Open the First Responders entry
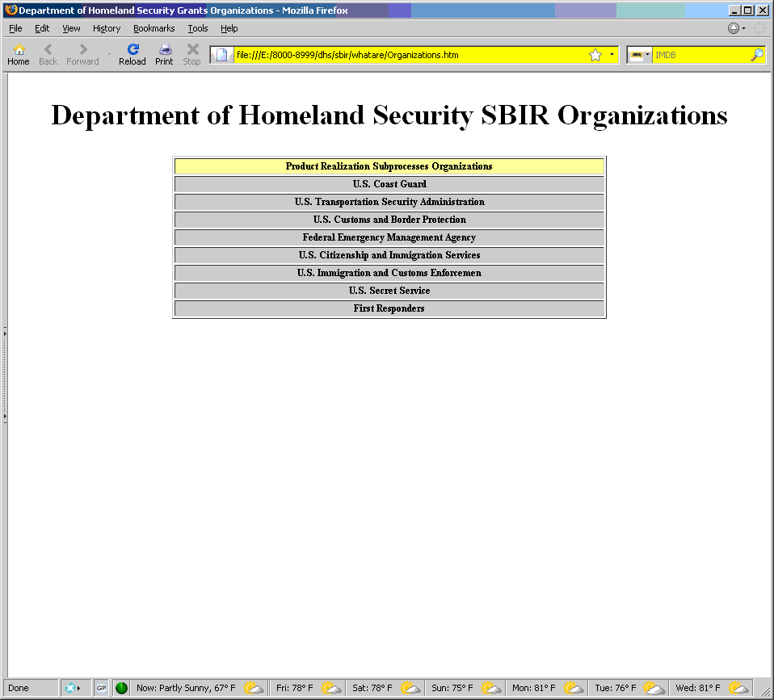 pyautogui.click(x=389, y=308)
